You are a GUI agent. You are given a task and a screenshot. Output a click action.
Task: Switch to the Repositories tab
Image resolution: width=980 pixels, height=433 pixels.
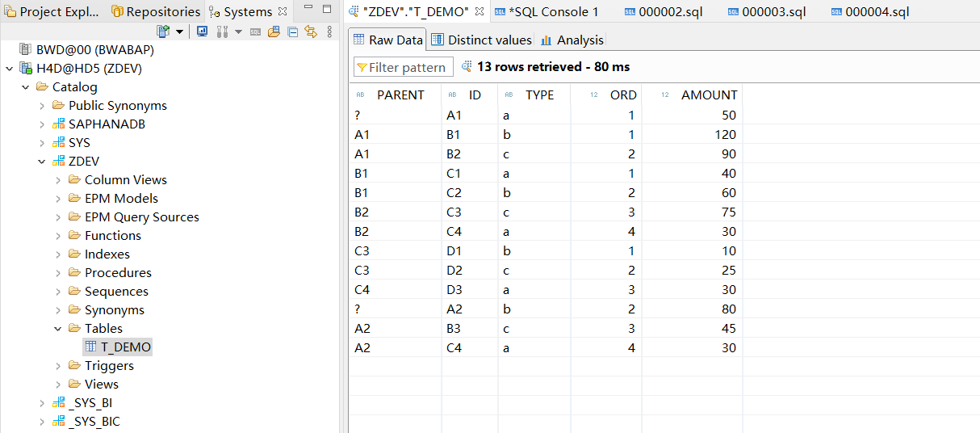click(156, 11)
